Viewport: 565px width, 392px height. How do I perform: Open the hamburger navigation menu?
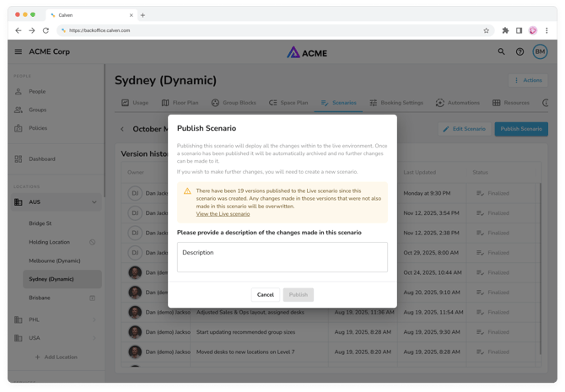point(19,51)
